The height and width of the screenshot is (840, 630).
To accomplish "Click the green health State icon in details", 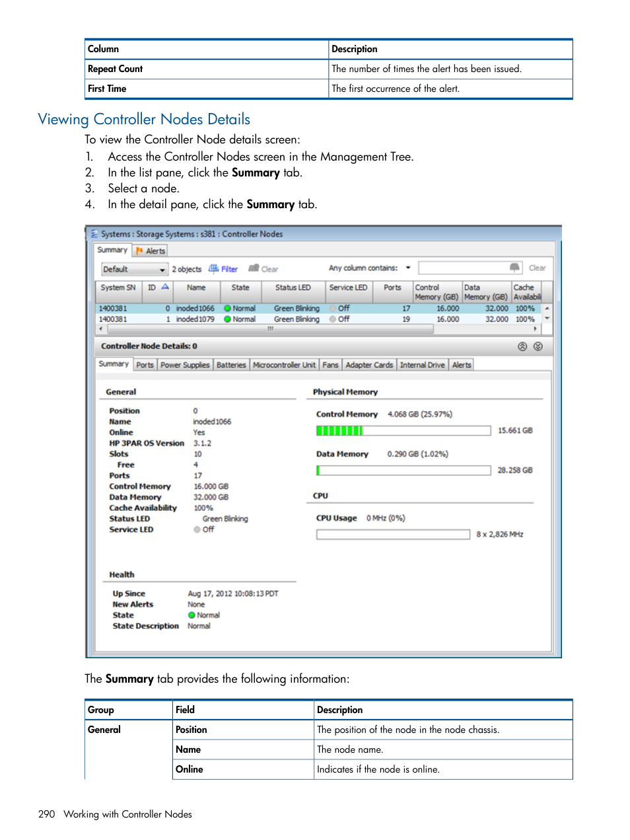I will coord(192,615).
